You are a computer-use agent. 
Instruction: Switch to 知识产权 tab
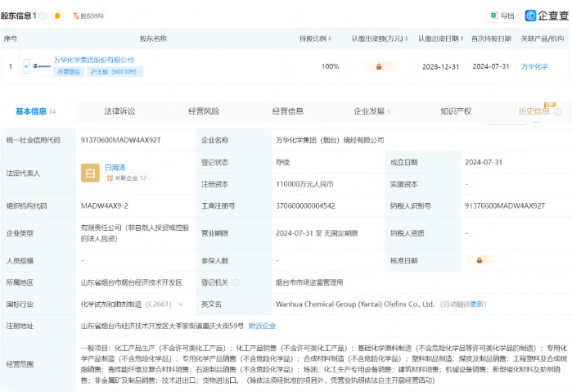(456, 111)
